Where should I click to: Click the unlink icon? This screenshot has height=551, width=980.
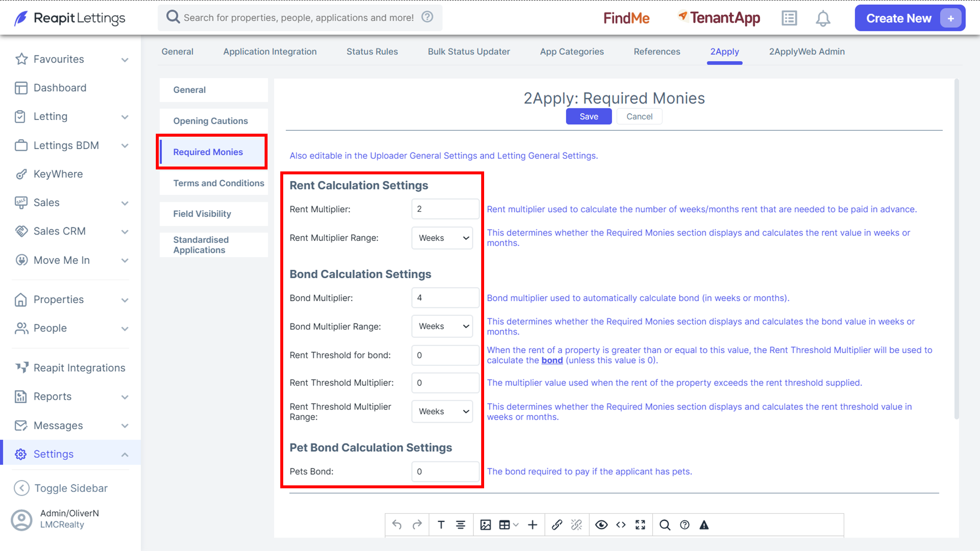pyautogui.click(x=577, y=525)
